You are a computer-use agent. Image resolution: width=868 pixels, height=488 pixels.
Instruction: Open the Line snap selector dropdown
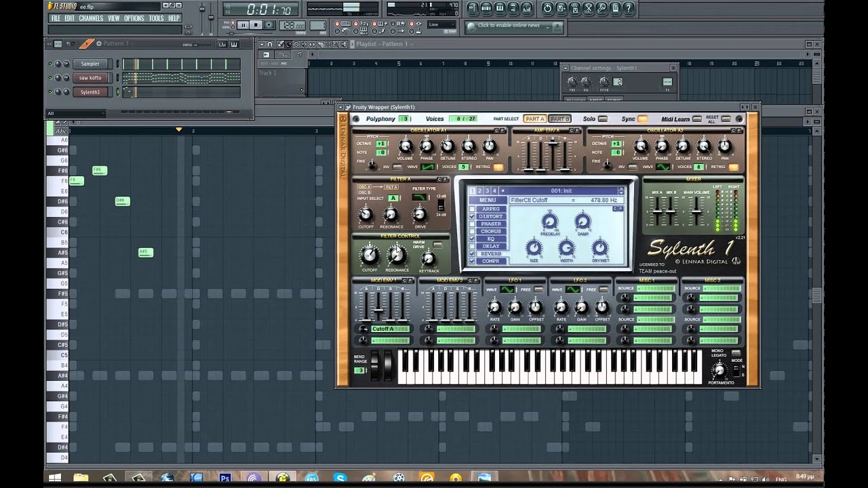pyautogui.click(x=441, y=24)
